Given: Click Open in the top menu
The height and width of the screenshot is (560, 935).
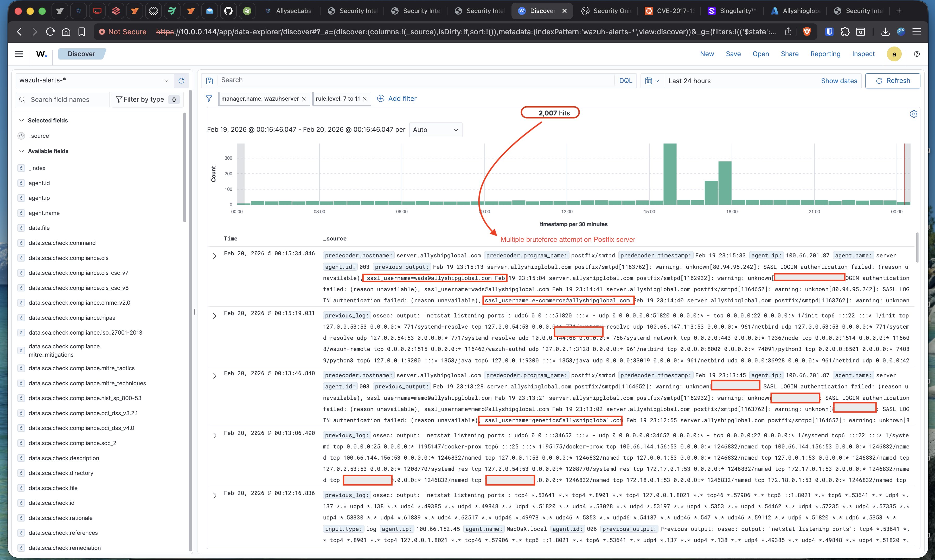Looking at the screenshot, I should pyautogui.click(x=760, y=54).
